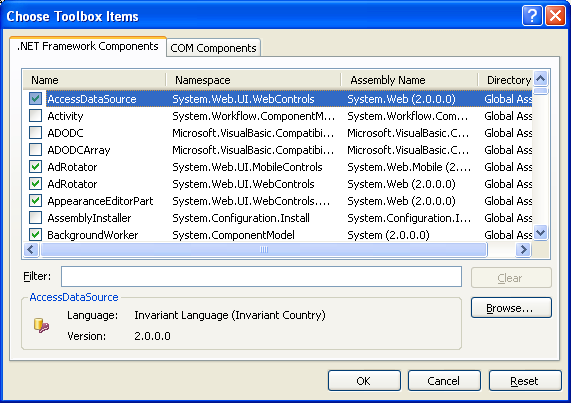Uncheck AdRotator in System.Web.UI.WebControls namespace
The height and width of the screenshot is (403, 571).
click(35, 183)
